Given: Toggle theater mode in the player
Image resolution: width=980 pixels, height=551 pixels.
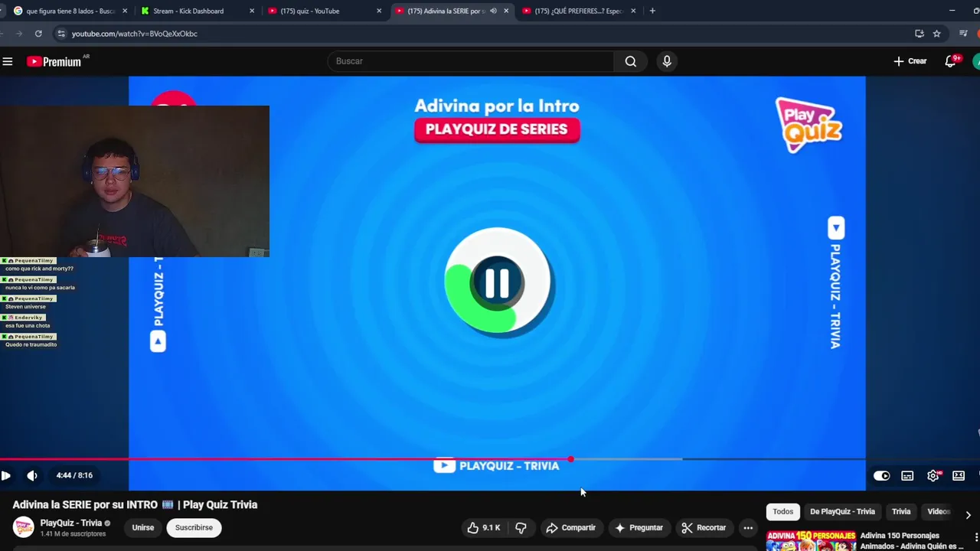Looking at the screenshot, I should click(x=959, y=475).
